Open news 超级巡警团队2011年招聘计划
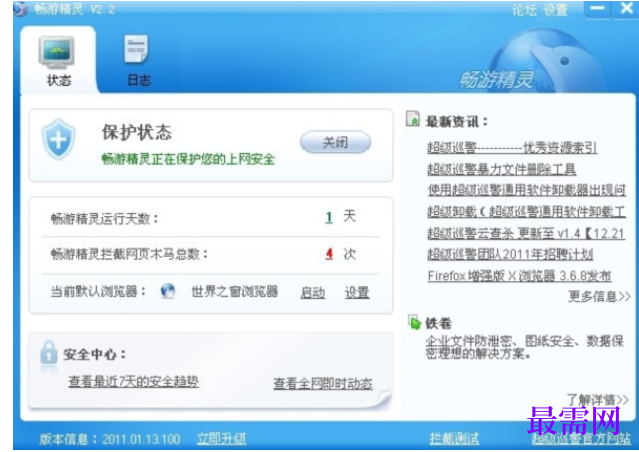This screenshot has height=452, width=639. tap(510, 255)
